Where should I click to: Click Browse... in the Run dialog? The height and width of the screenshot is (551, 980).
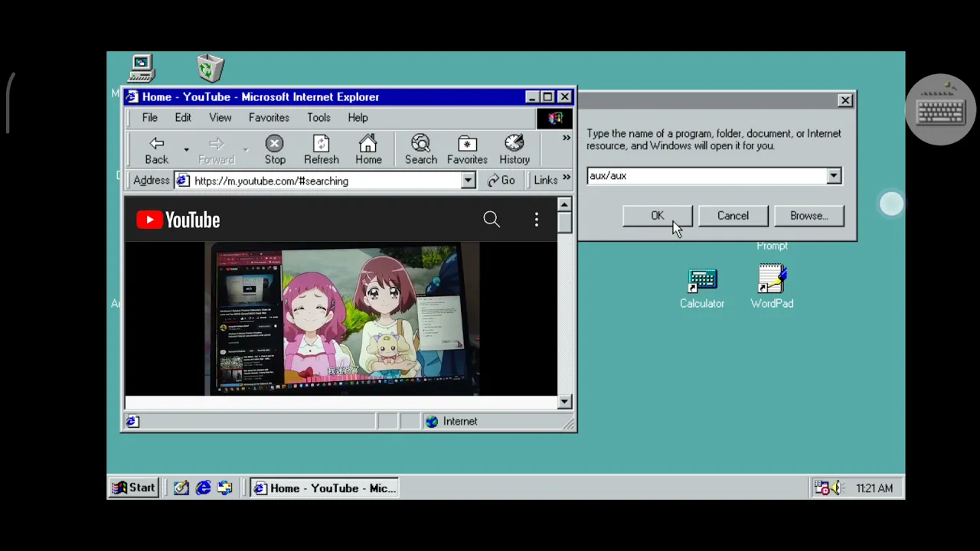coord(808,216)
